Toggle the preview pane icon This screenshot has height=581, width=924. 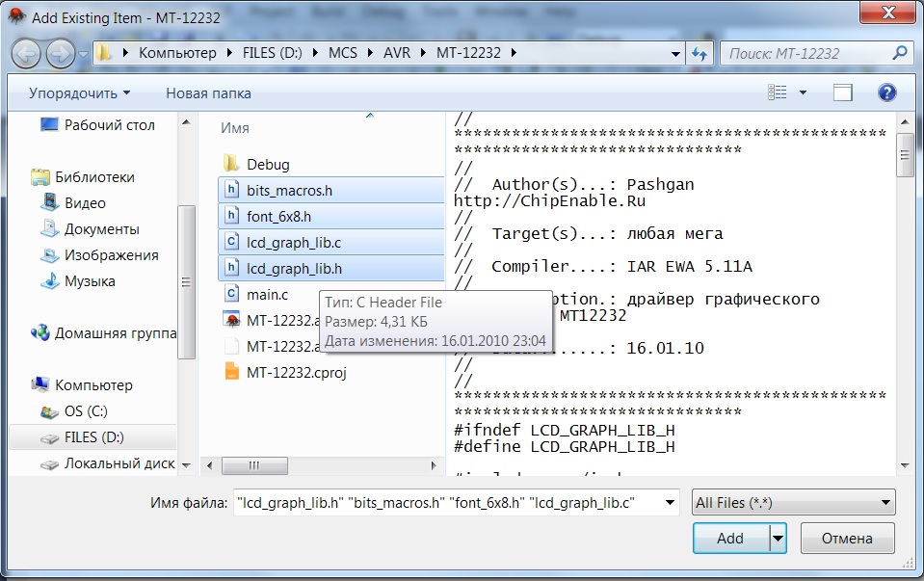point(843,92)
